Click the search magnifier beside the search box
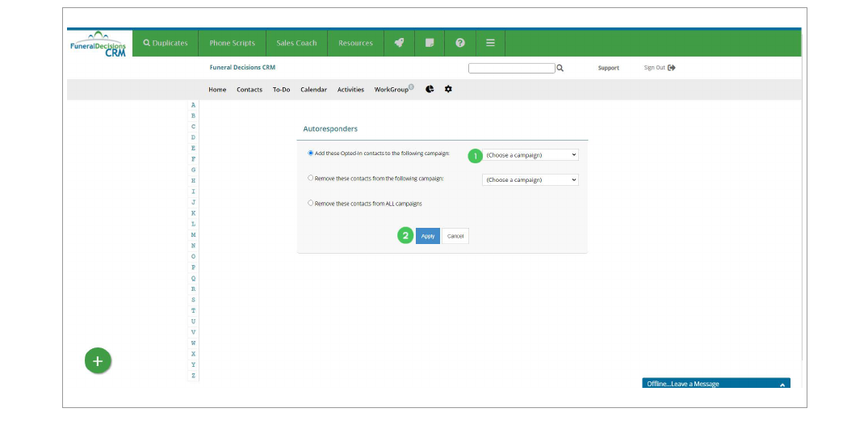The image size is (868, 442). pos(560,68)
